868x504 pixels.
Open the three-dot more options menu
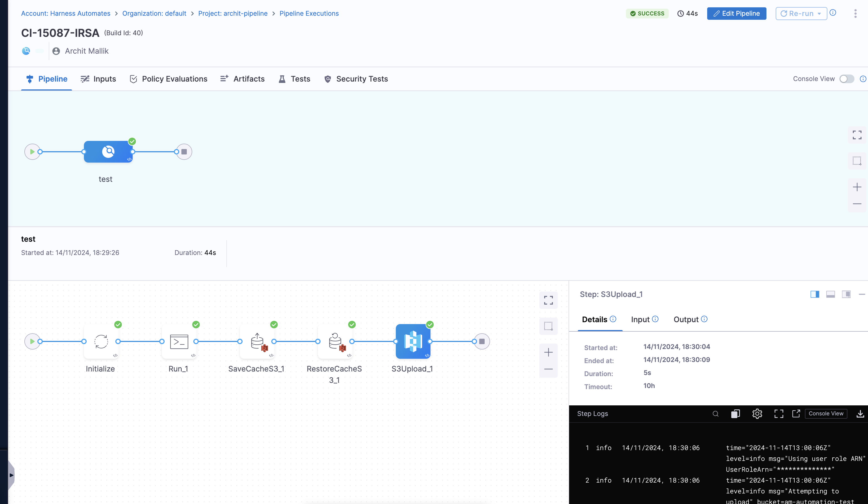click(x=855, y=14)
